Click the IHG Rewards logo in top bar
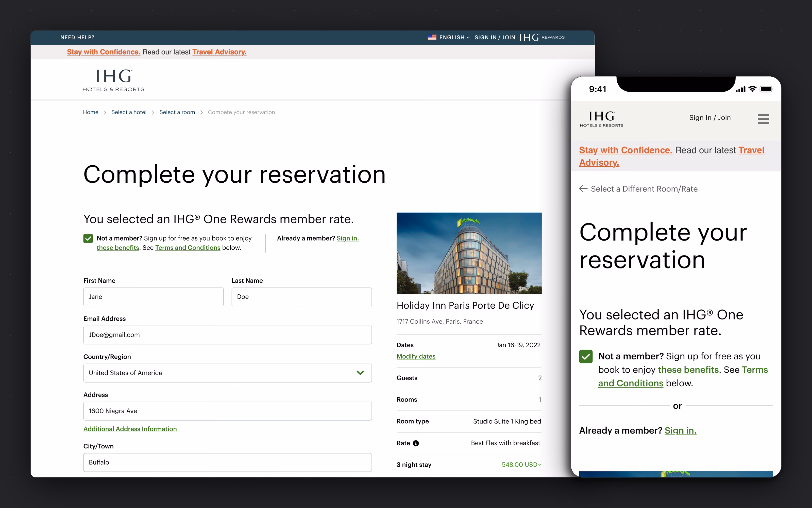Image resolution: width=812 pixels, height=508 pixels. pyautogui.click(x=542, y=37)
